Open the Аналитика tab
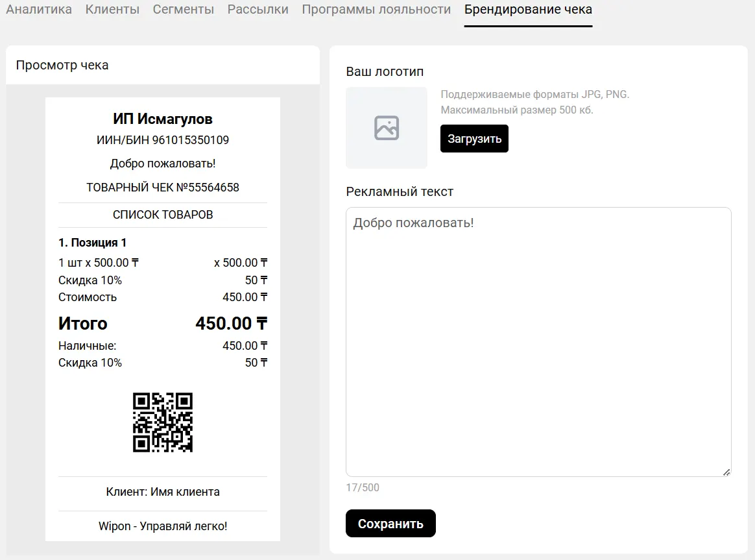The width and height of the screenshot is (755, 560). click(39, 10)
